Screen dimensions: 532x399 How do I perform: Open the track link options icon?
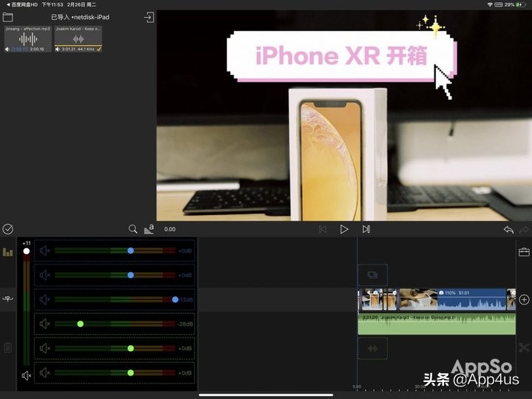[x=8, y=299]
